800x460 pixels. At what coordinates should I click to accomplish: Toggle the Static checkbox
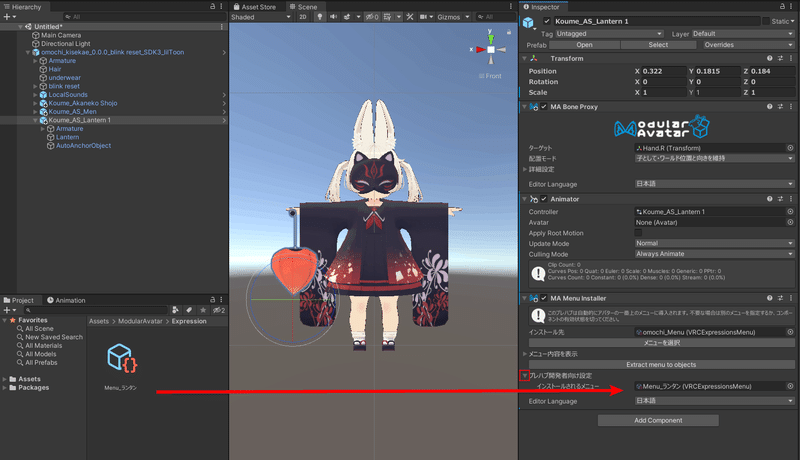coord(766,21)
